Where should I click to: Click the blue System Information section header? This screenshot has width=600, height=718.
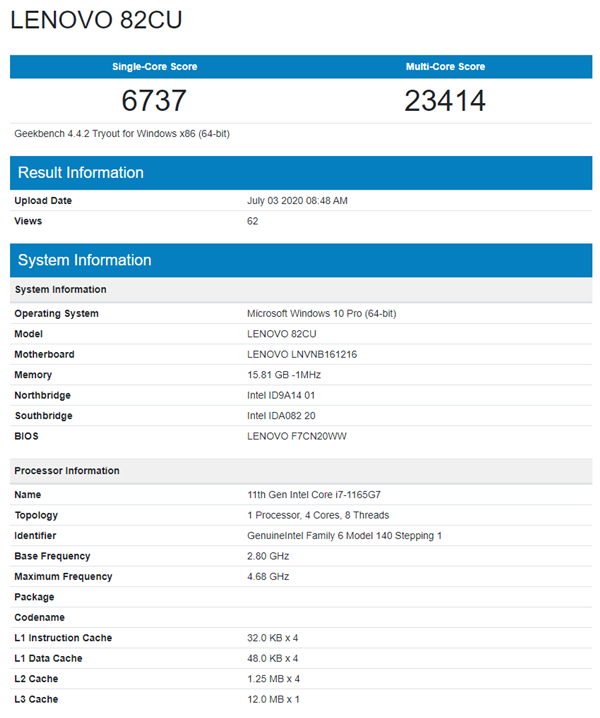pyautogui.click(x=85, y=260)
